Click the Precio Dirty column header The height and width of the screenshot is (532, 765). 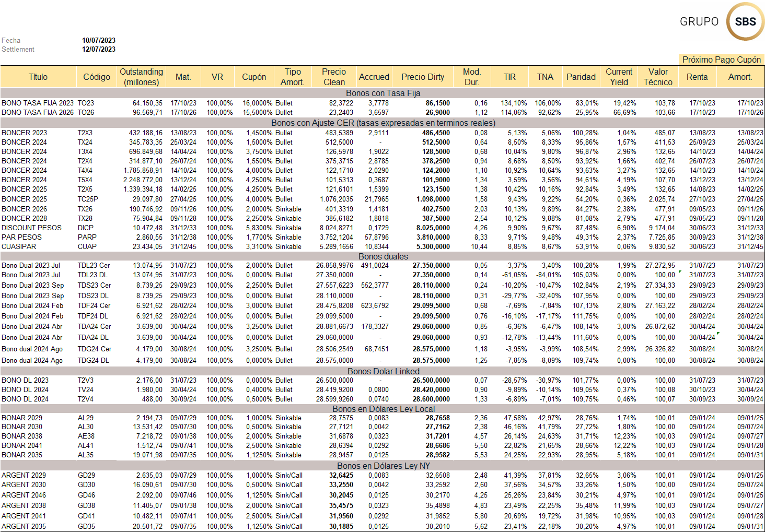(423, 77)
